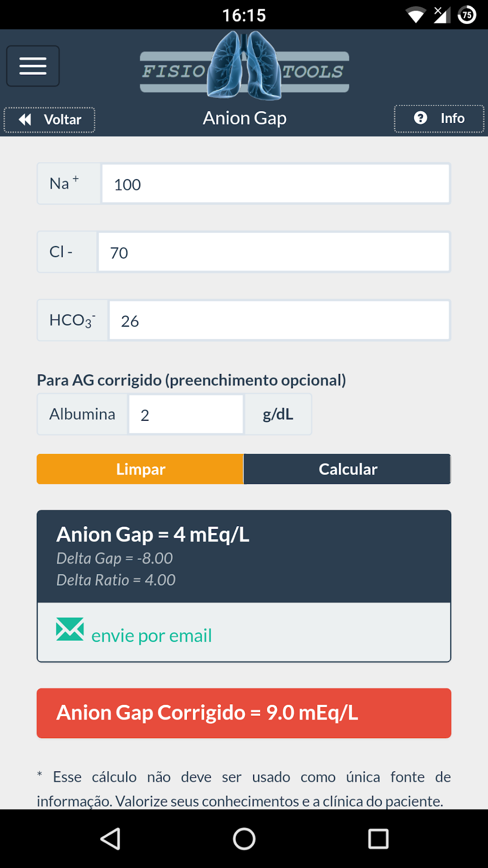Tap the mobile signal status icon
488x868 pixels.
(442, 15)
